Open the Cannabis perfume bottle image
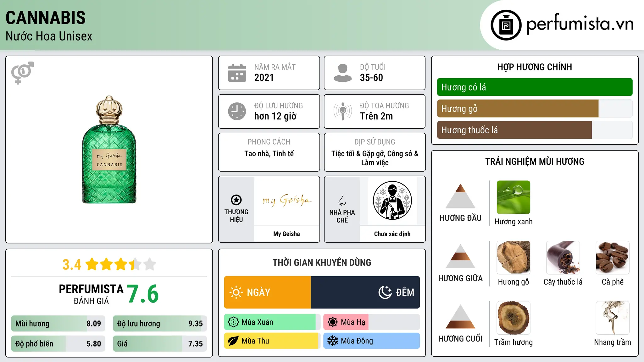 (109, 150)
